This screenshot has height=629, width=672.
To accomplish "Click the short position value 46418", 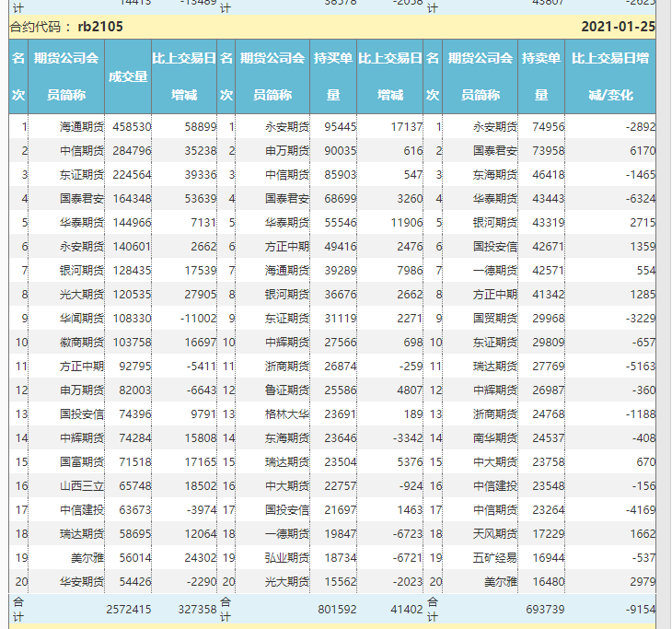I will point(549,175).
